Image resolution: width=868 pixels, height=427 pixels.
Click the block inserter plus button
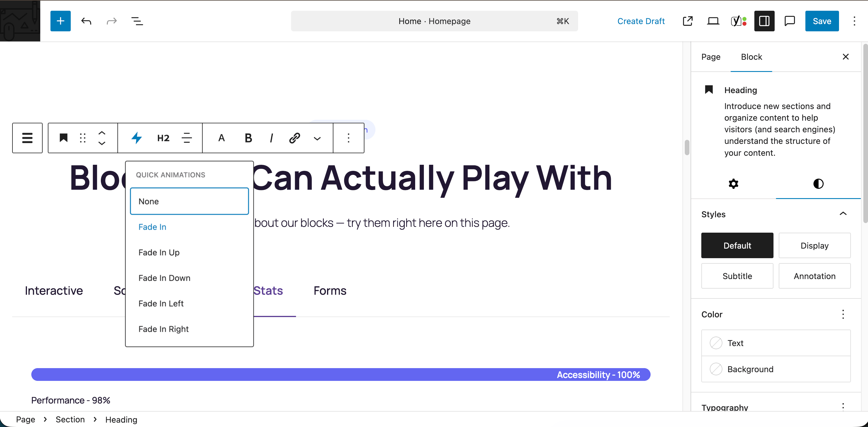[x=60, y=21]
